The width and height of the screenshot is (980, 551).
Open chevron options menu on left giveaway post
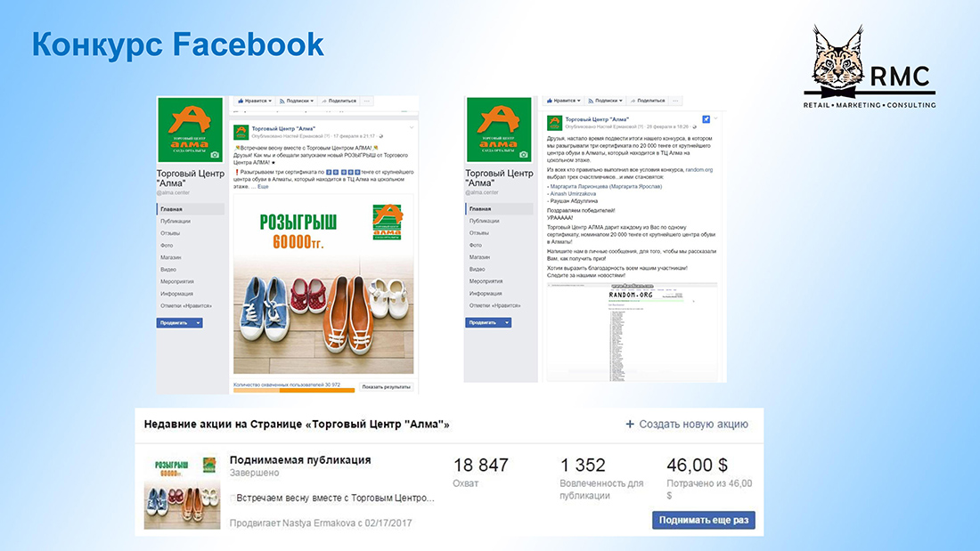(x=412, y=127)
